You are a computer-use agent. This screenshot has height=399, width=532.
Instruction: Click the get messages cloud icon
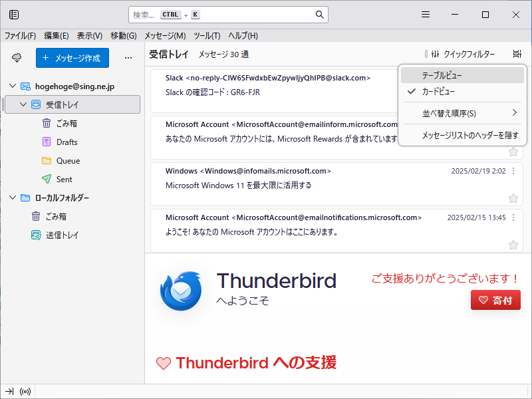17,58
